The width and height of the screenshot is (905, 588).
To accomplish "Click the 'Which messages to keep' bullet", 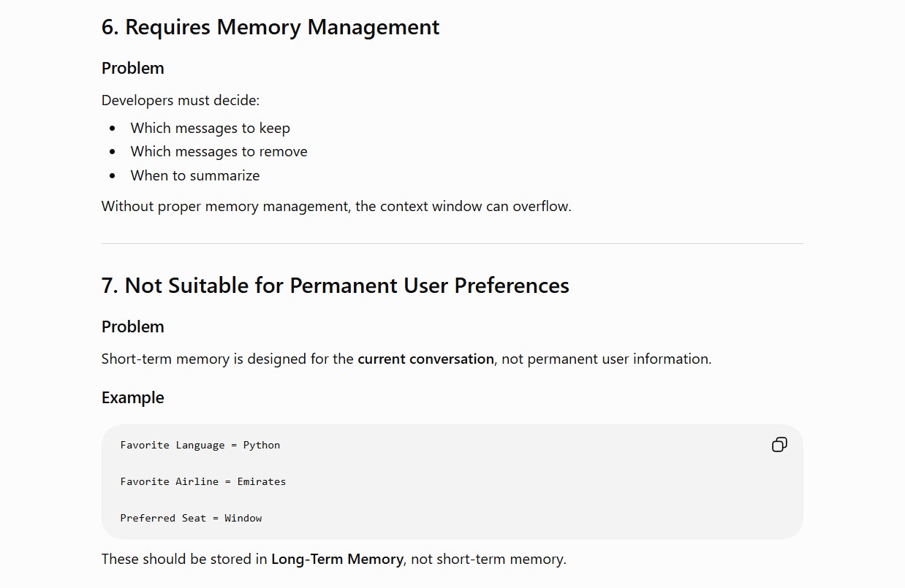I will (211, 128).
